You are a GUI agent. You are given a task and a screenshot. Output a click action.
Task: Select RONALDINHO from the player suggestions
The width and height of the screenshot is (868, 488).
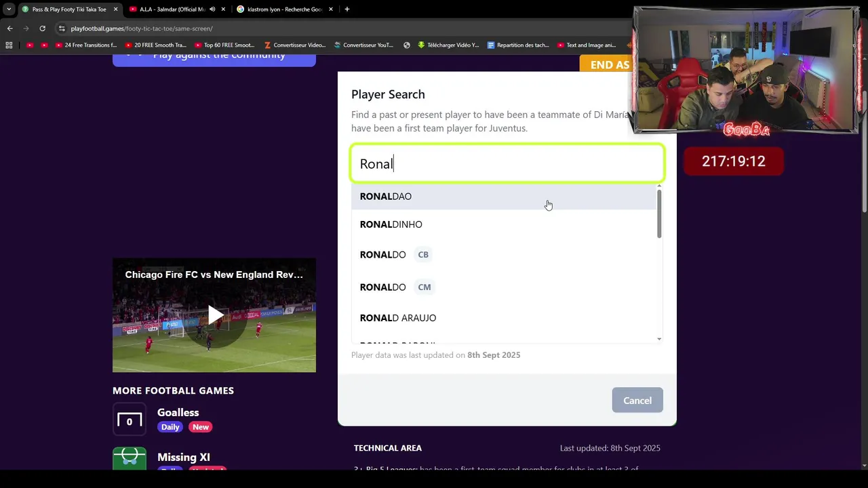[x=504, y=224]
